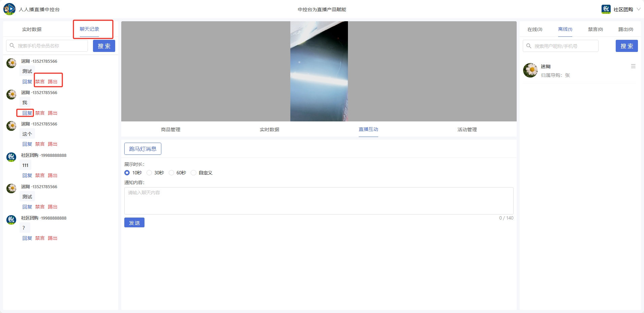Click the 发送 button

coord(134,223)
